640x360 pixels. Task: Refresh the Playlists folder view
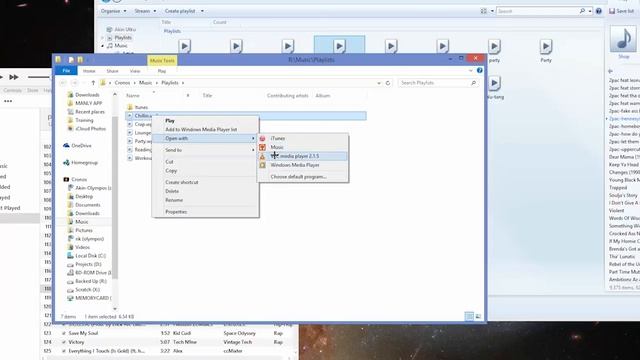coord(388,83)
